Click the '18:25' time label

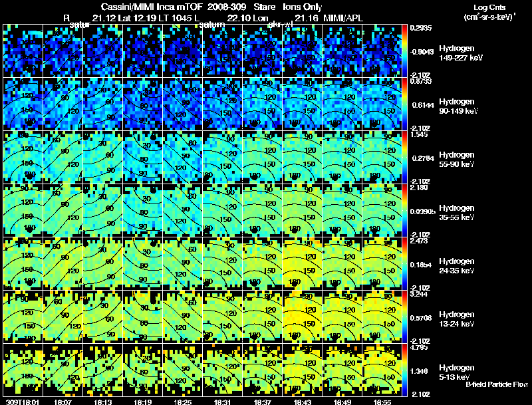tap(183, 402)
